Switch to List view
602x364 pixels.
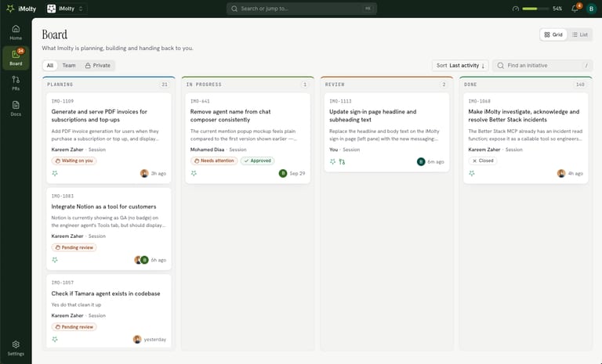point(580,34)
